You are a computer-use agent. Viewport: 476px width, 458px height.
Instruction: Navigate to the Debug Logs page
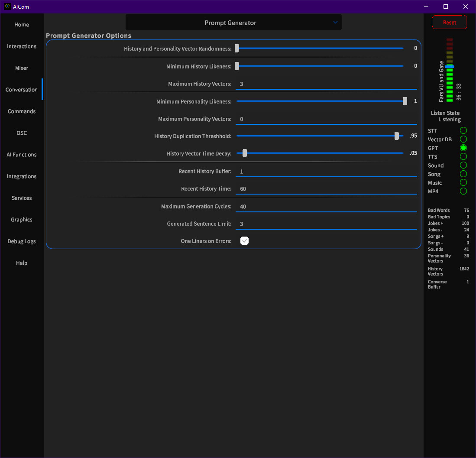[x=21, y=241]
